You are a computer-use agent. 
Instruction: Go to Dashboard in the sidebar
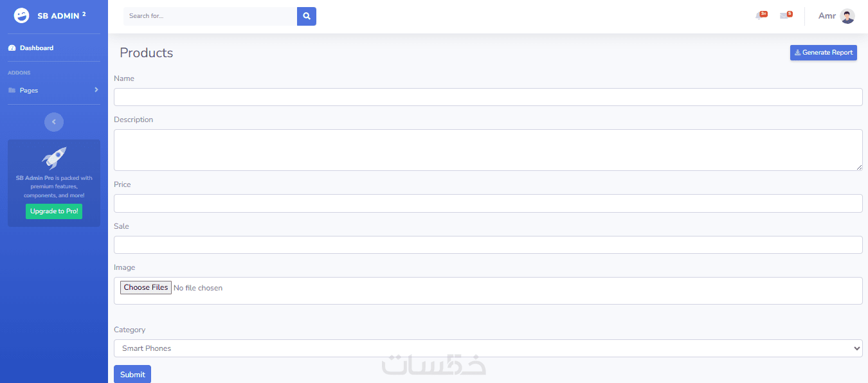(37, 48)
